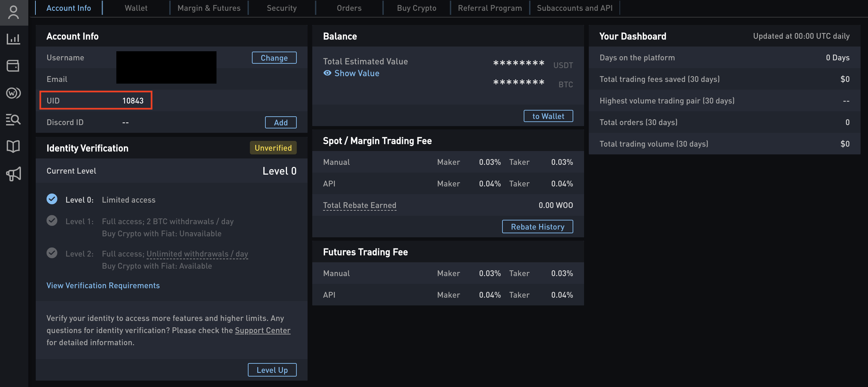The height and width of the screenshot is (387, 868).
Task: Click the Level 1 checkmark circle
Action: click(x=52, y=221)
